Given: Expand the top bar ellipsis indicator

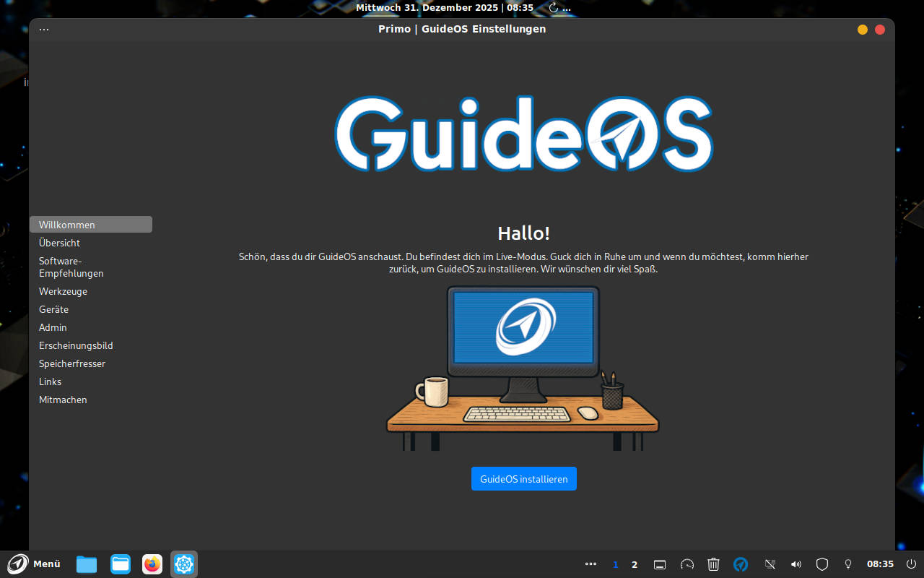Looking at the screenshot, I should click(x=567, y=8).
